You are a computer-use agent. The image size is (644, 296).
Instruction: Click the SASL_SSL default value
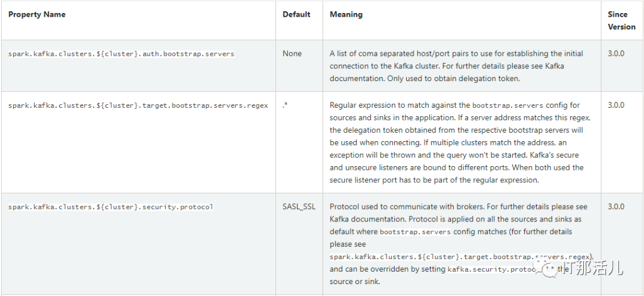point(299,207)
